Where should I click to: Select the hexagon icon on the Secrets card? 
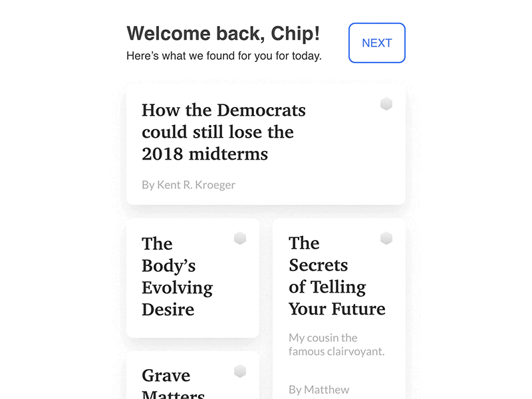pyautogui.click(x=386, y=237)
